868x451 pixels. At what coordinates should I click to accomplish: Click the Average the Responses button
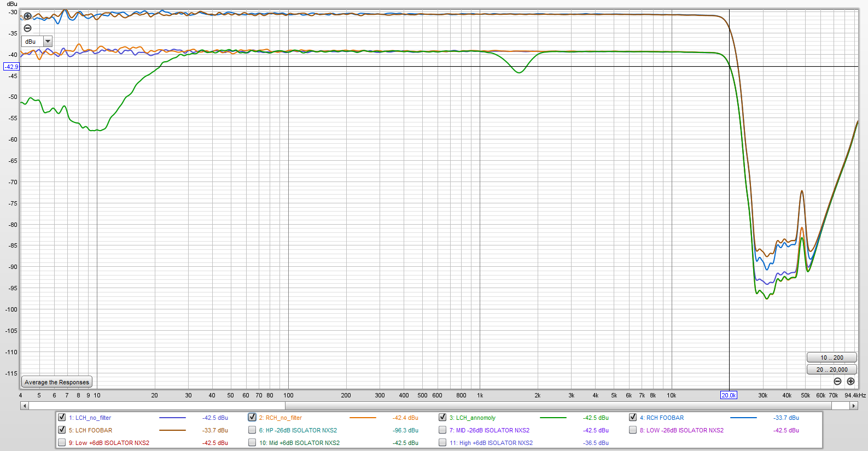(x=57, y=382)
